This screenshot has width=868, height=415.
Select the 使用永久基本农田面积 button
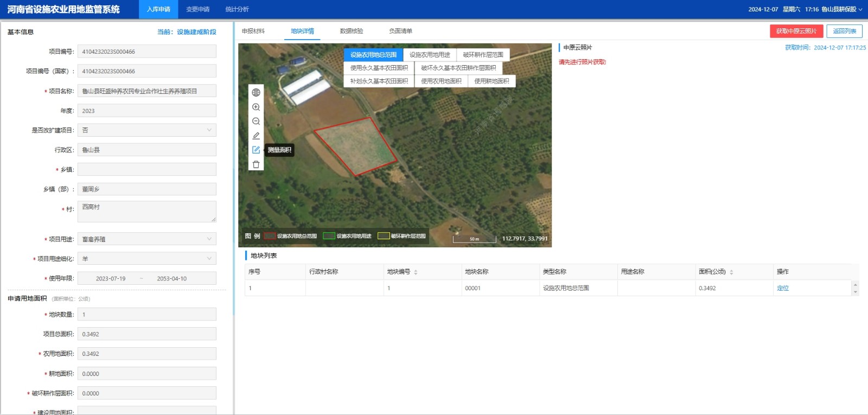(379, 68)
